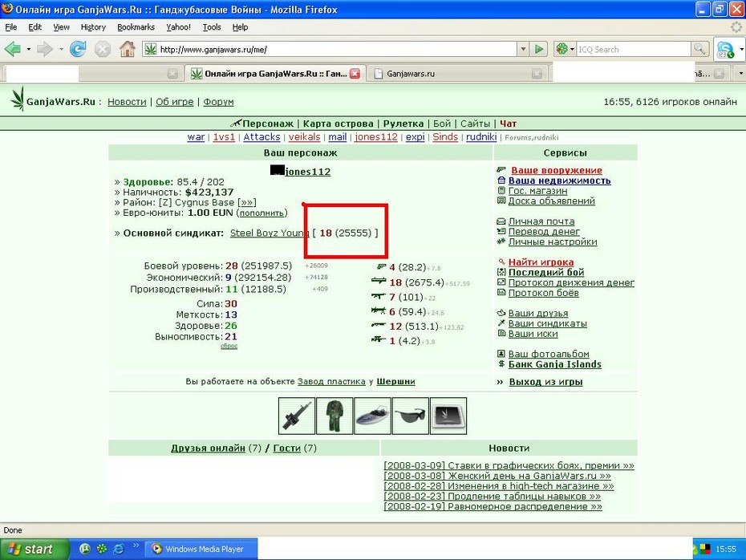Viewport: 746px width, 560px height.
Task: Close the active GanjaWars tab
Action: (355, 74)
